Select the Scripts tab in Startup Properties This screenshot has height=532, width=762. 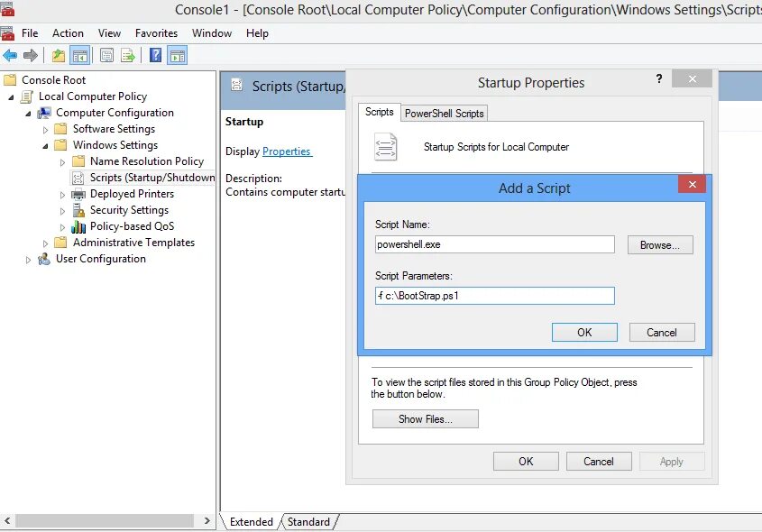(379, 112)
